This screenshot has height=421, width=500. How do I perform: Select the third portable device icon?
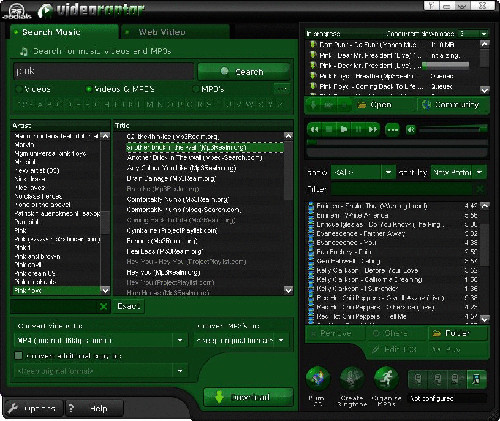tap(456, 379)
